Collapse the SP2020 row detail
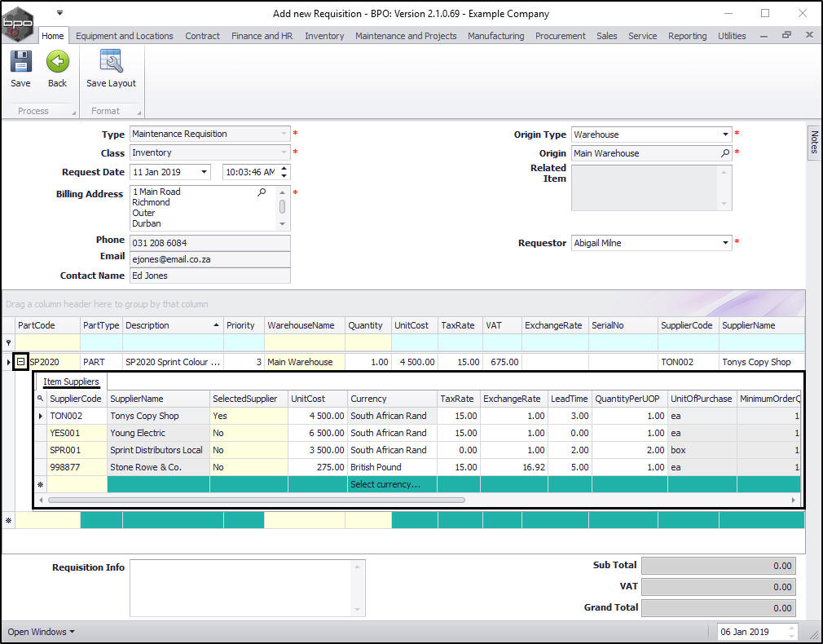Viewport: 823px width, 644px height. coord(21,362)
